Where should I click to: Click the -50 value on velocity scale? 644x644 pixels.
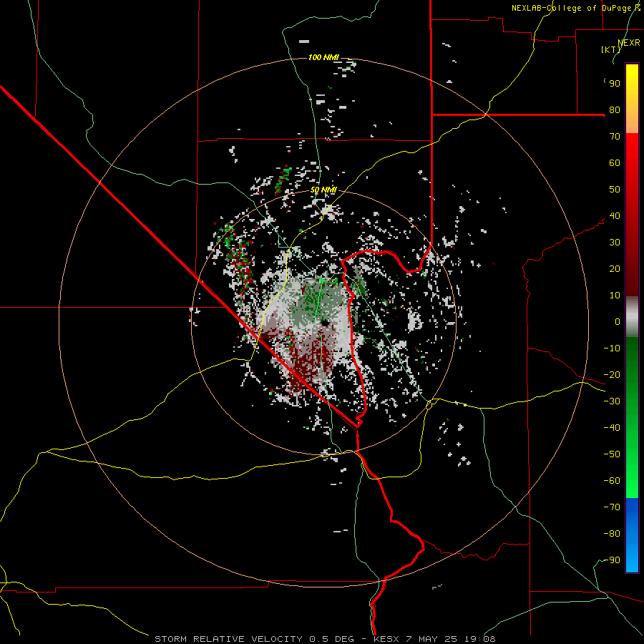[612, 454]
